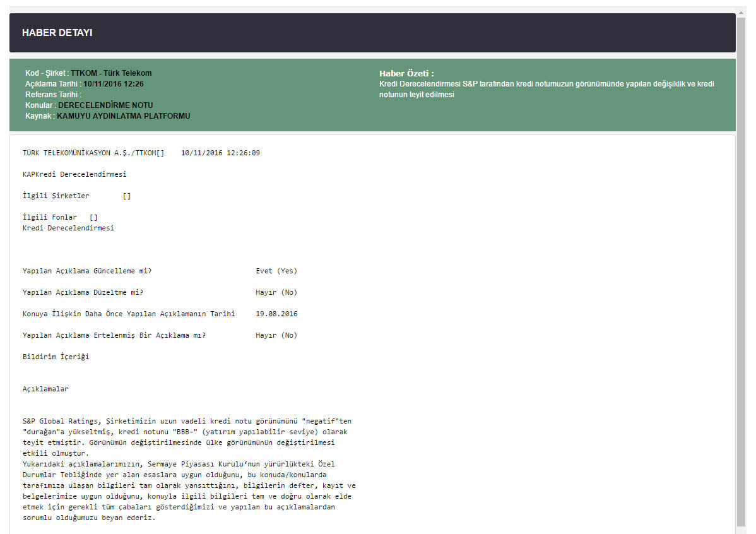Click the TÜRK TELEKOMÜNİKASYON A.Ş./TTKOM[] line

[93, 153]
